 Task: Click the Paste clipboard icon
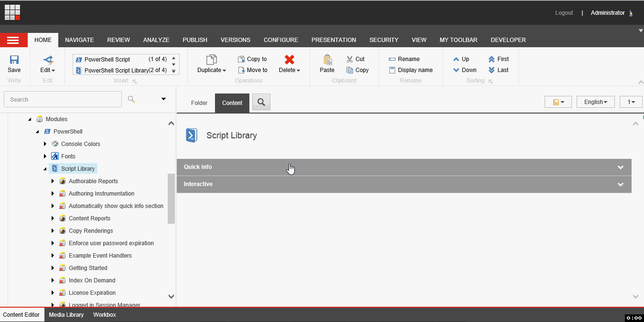(327, 60)
